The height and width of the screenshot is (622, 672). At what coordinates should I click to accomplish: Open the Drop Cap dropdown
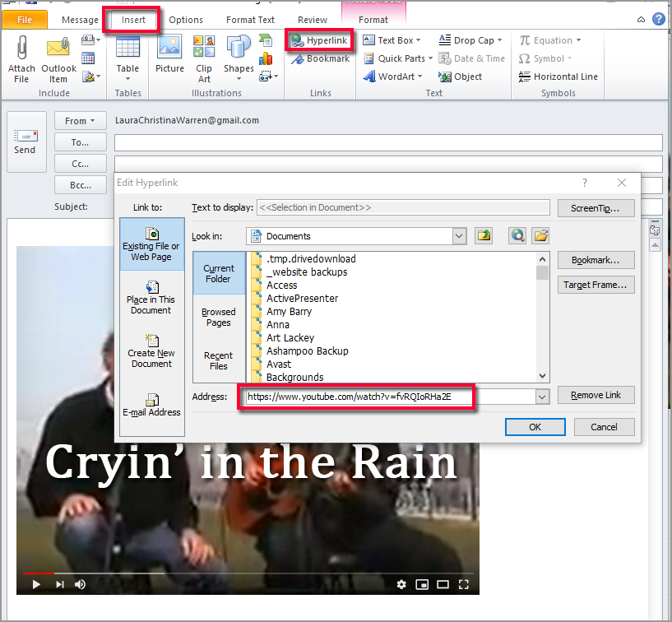coord(500,40)
